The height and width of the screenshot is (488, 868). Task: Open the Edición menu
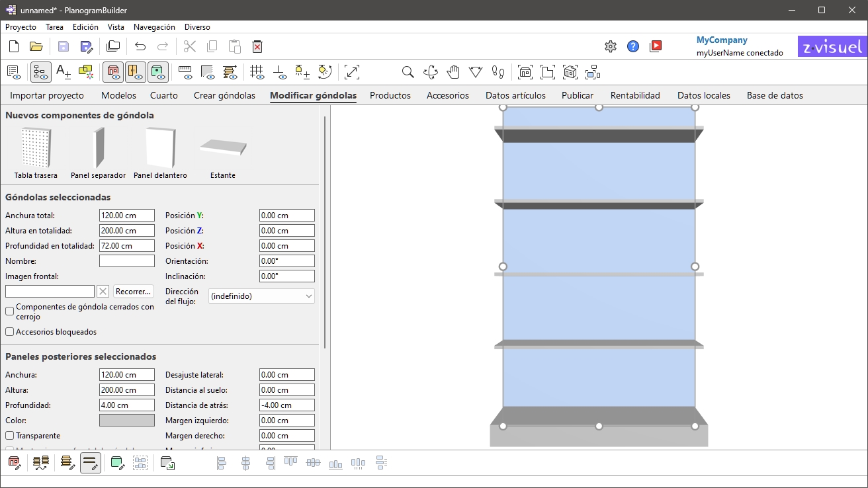click(x=85, y=27)
